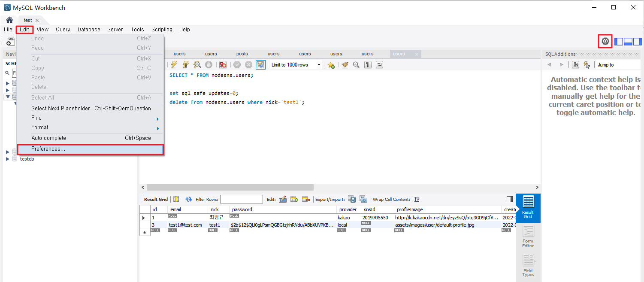Viewport: 644px width, 282px height.
Task: Execute the SQL query with the lightning icon
Action: (174, 65)
